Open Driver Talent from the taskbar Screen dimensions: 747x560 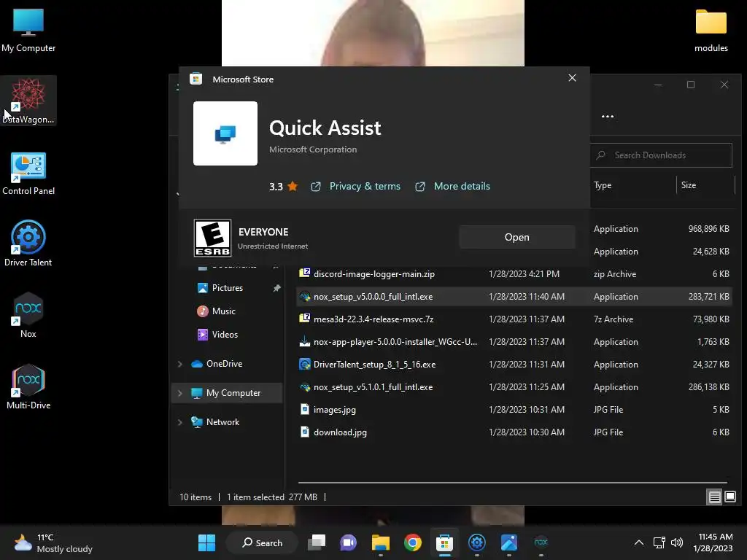click(477, 542)
